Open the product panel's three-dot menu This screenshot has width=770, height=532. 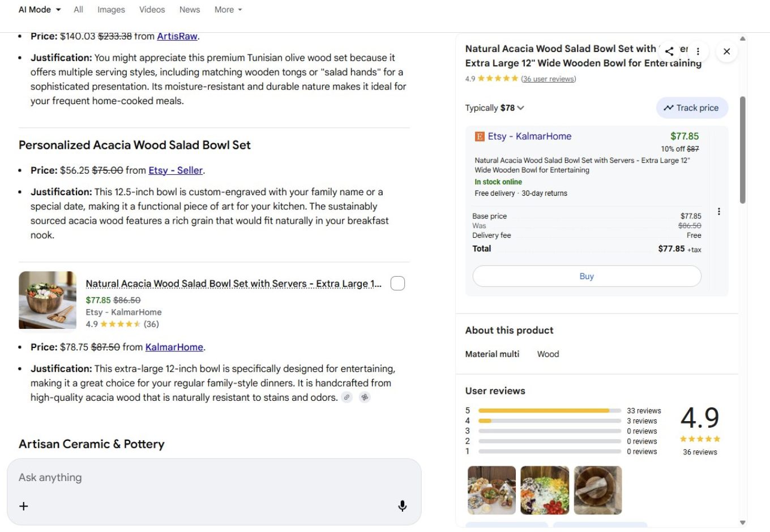[x=698, y=52]
